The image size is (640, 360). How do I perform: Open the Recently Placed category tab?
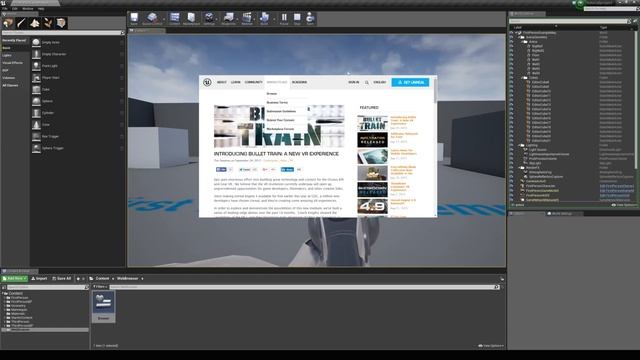pos(15,40)
